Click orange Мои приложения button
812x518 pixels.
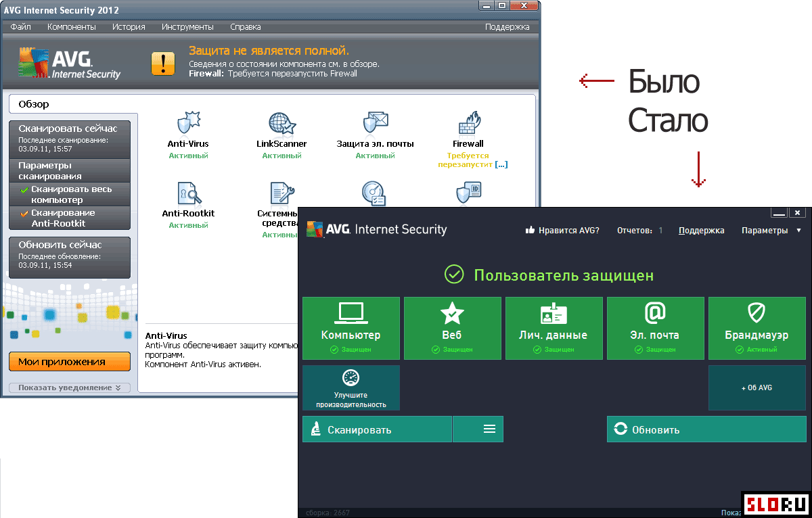coord(70,362)
